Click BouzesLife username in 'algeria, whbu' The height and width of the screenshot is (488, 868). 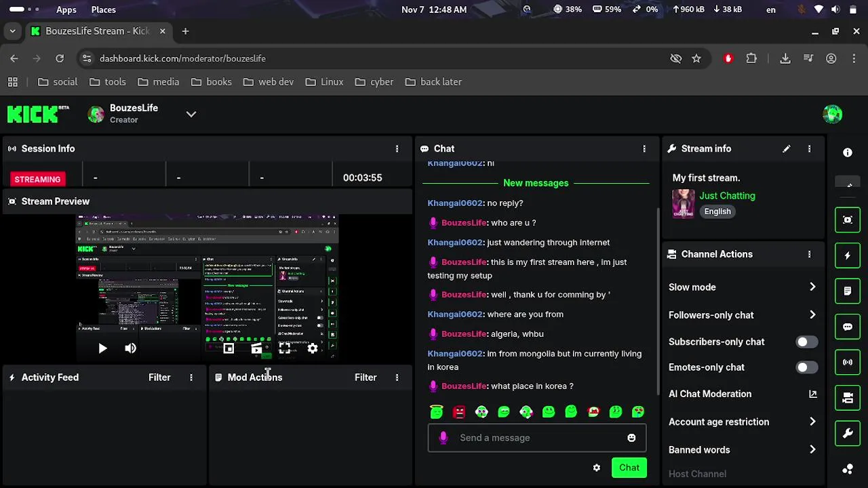464,334
